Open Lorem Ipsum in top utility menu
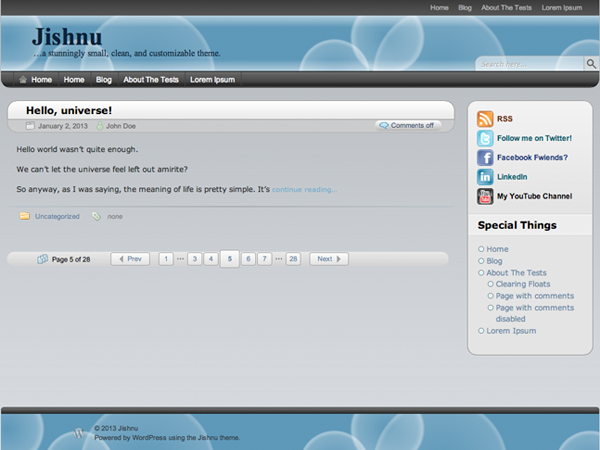The height and width of the screenshot is (450, 600). point(562,8)
